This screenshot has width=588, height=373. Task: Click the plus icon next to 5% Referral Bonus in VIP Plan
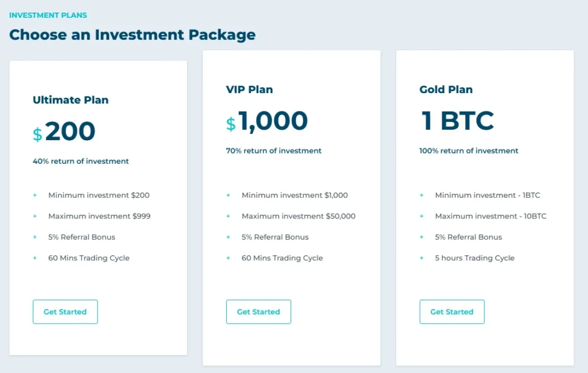tap(229, 237)
